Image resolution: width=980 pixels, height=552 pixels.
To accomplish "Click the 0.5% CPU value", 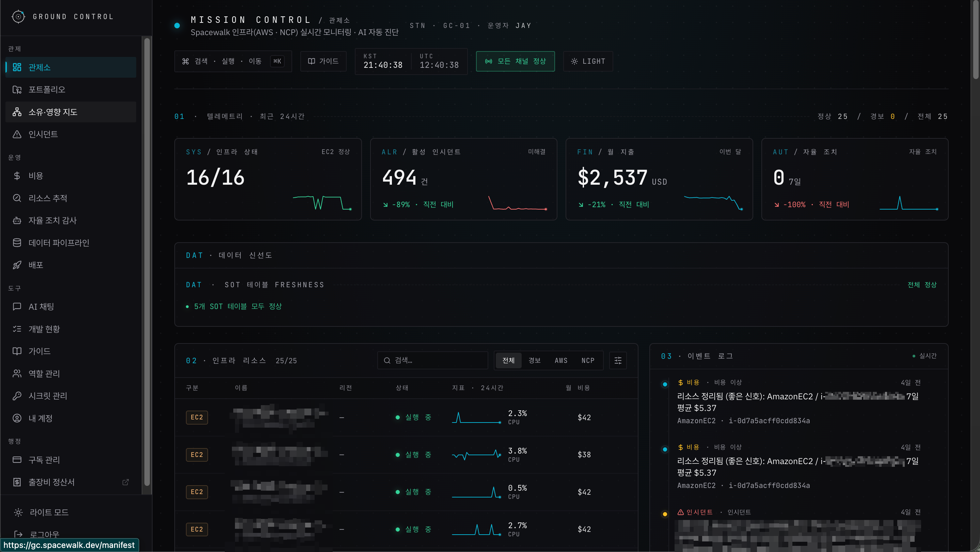I will click(x=517, y=488).
